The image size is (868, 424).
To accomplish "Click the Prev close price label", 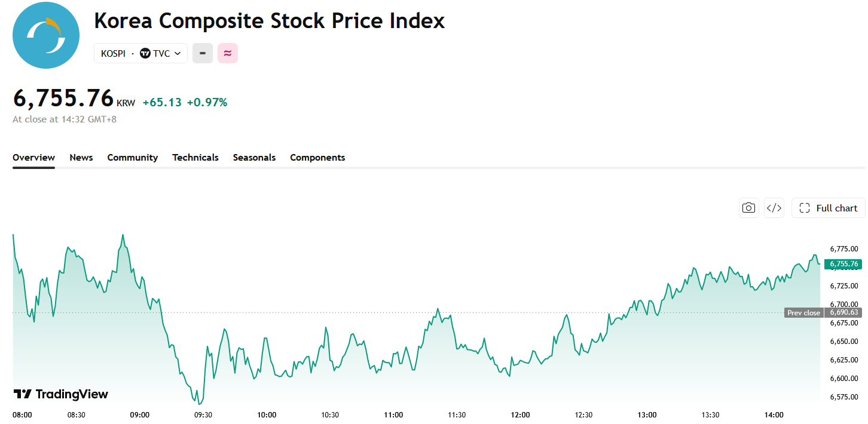I will pos(803,313).
